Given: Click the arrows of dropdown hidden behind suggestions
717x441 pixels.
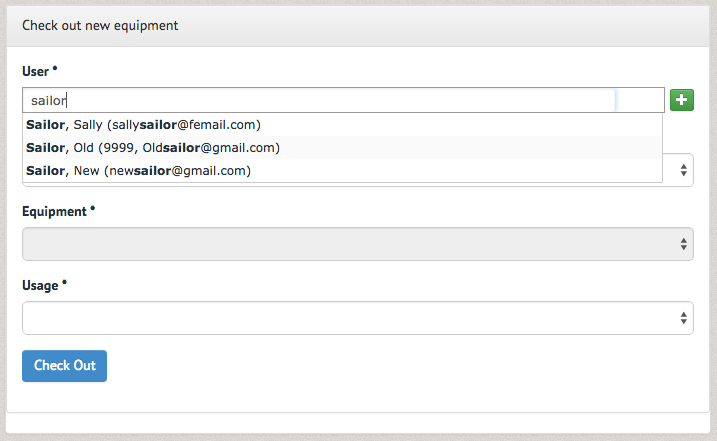Looking at the screenshot, I should 683,170.
